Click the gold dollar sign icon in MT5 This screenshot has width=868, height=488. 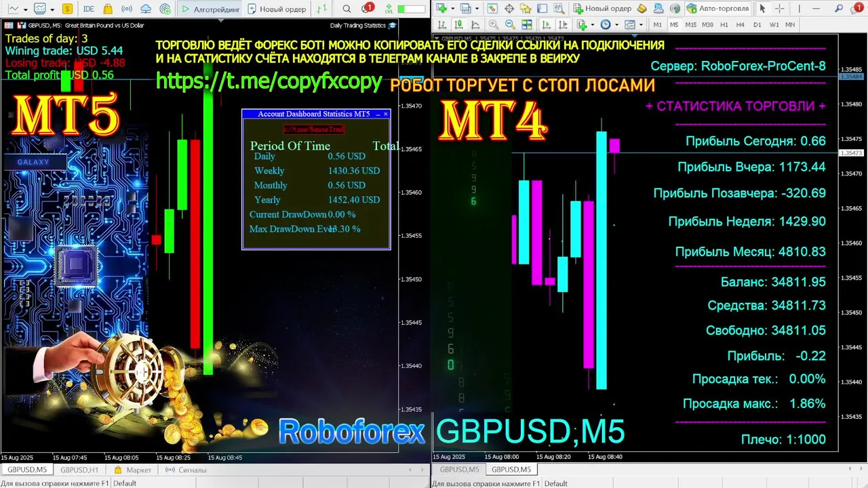click(x=67, y=9)
